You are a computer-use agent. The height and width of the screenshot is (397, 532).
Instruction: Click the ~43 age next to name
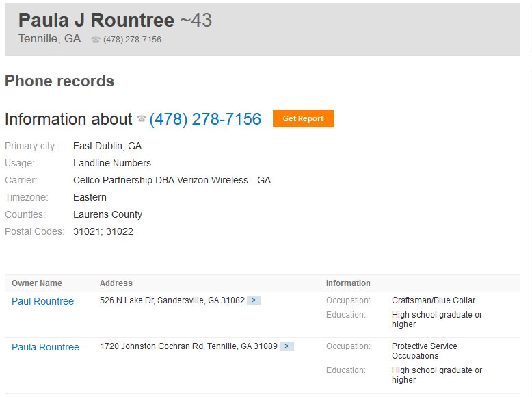pos(196,20)
